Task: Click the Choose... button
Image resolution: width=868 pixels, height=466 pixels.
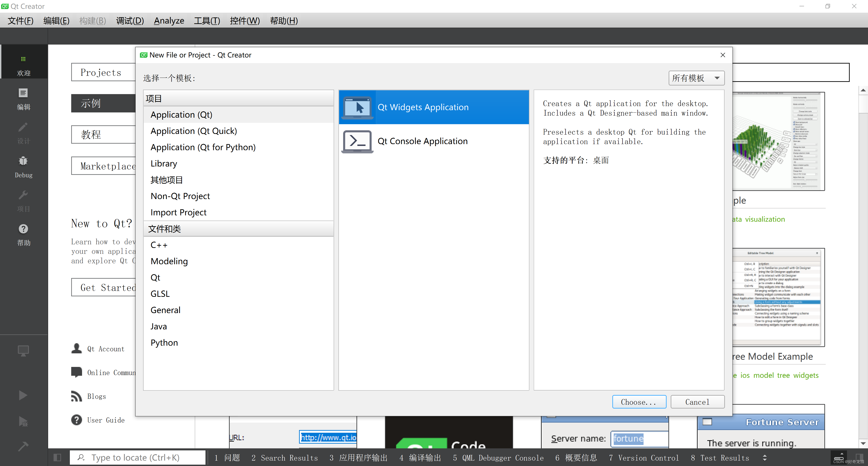Action: [x=639, y=402]
